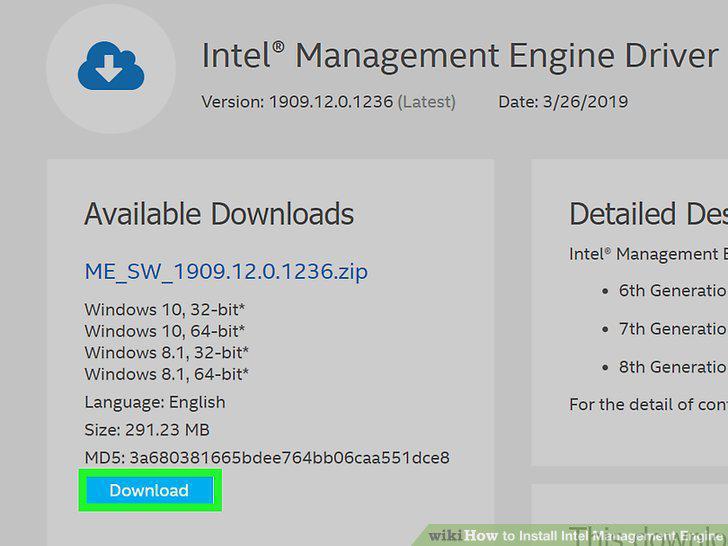Viewport: 728px width, 546px height.
Task: Click the Language: English text
Action: pyautogui.click(x=155, y=402)
